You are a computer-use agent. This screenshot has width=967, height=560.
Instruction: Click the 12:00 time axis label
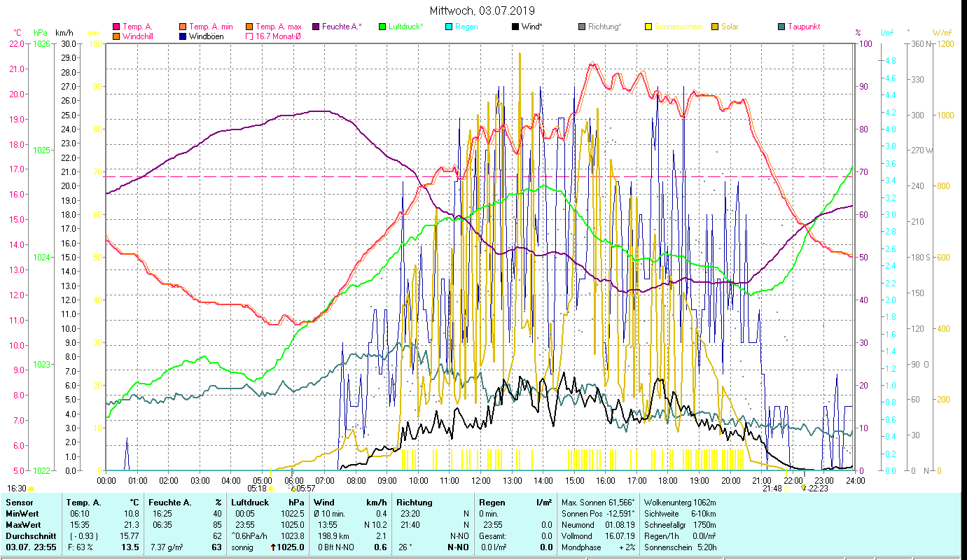click(481, 480)
